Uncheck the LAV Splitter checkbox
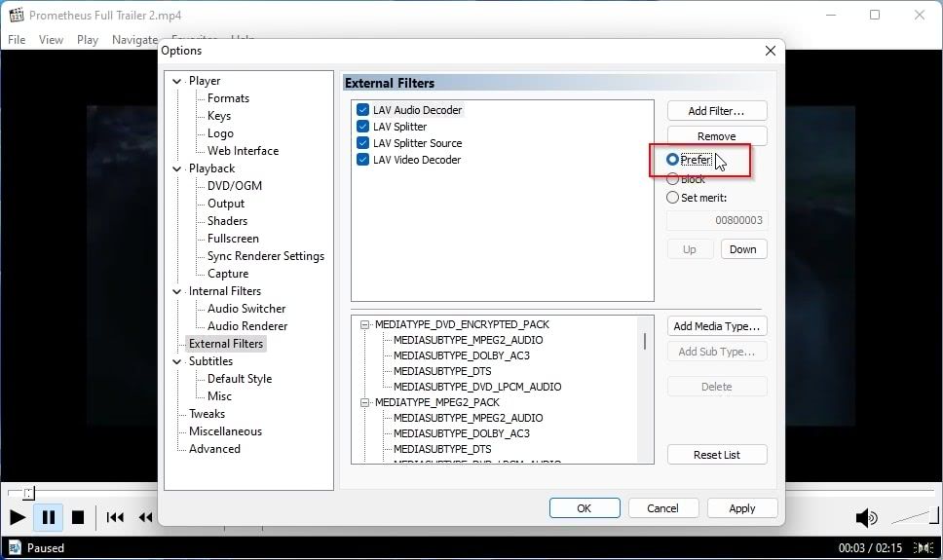 [362, 127]
